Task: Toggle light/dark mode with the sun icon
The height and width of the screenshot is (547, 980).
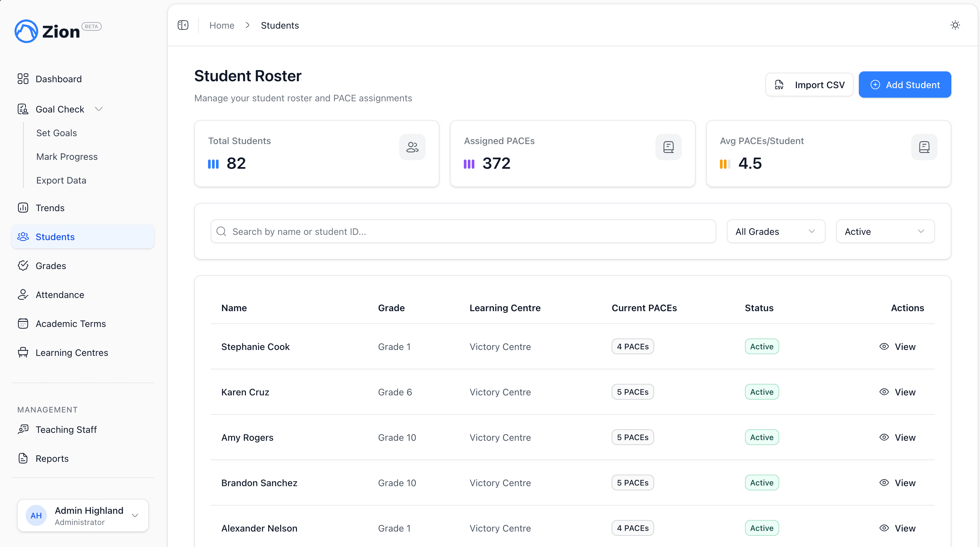Action: click(x=955, y=25)
